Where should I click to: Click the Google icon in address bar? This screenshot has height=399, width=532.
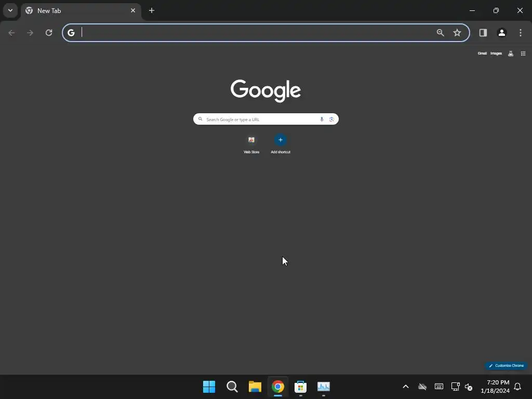[71, 33]
